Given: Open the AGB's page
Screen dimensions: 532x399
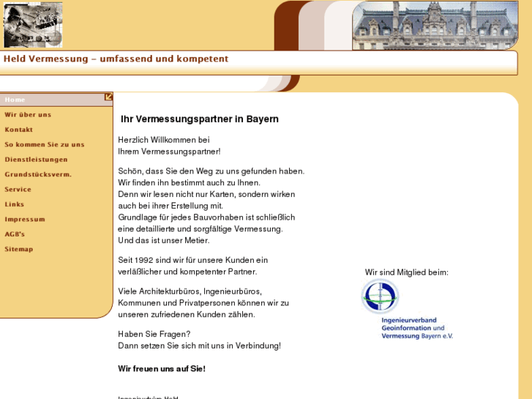Looking at the screenshot, I should 15,234.
